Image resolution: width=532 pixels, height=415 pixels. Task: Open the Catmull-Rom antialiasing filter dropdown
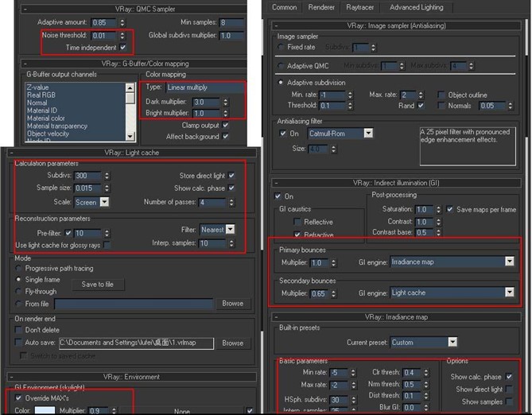point(368,134)
